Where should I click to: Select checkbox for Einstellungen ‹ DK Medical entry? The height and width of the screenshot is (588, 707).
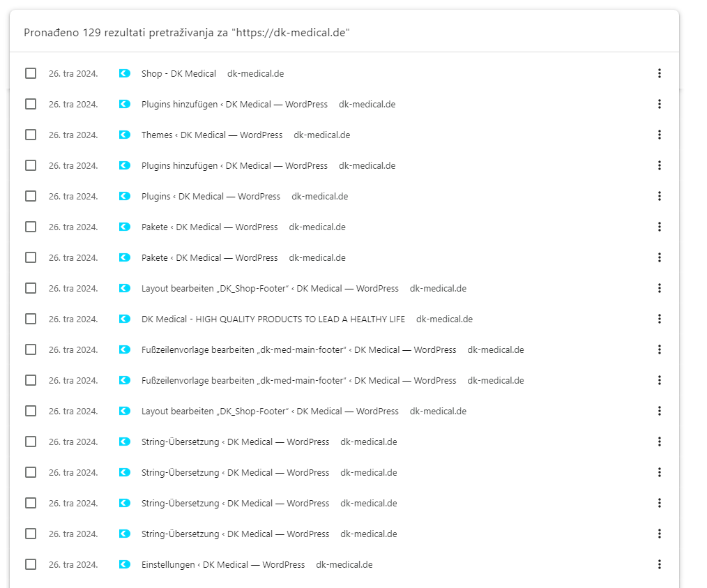[31, 564]
